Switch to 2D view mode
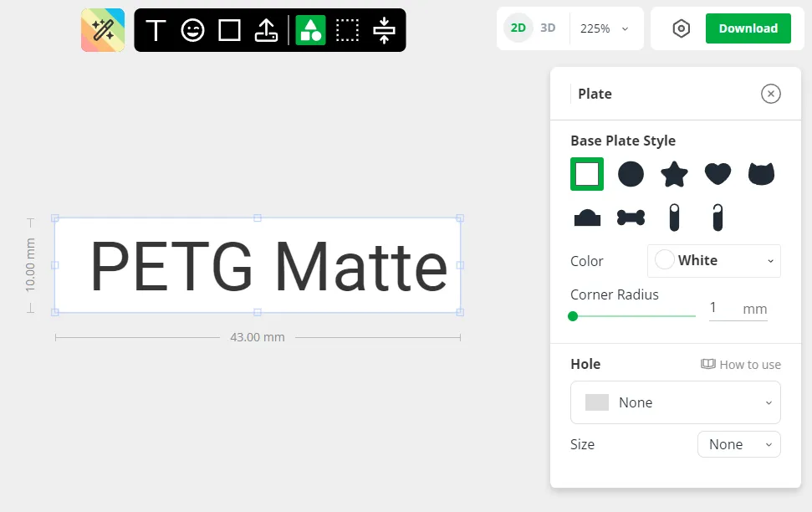Image resolution: width=812 pixels, height=512 pixels. 518,28
